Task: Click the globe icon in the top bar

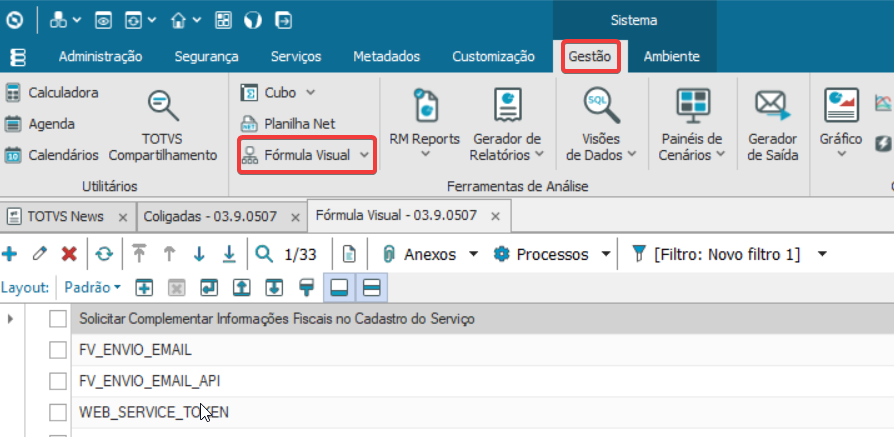Action: tap(253, 21)
